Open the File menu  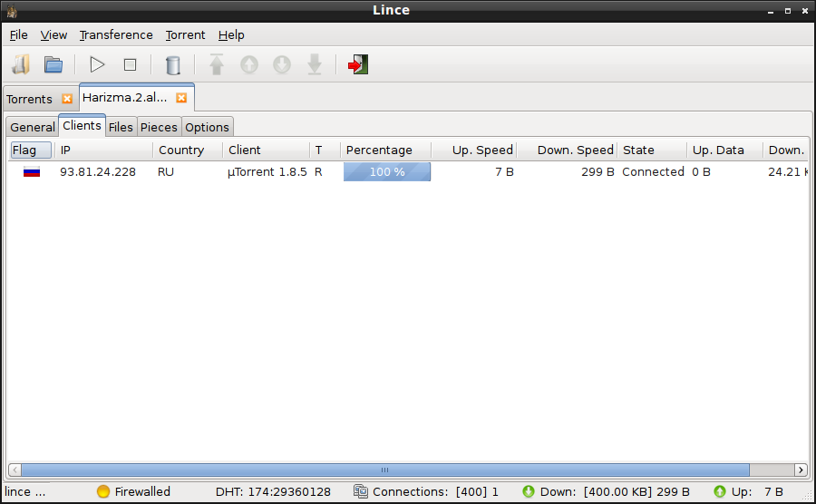19,34
